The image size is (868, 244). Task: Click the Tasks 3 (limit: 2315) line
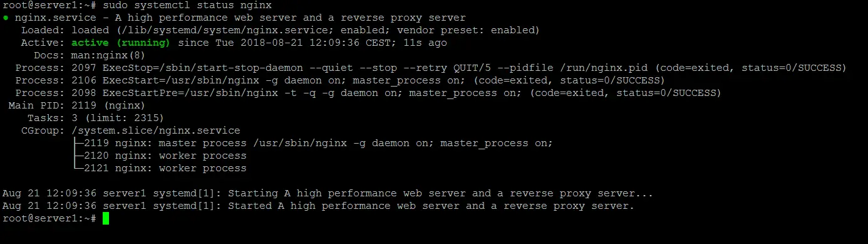[x=93, y=118]
